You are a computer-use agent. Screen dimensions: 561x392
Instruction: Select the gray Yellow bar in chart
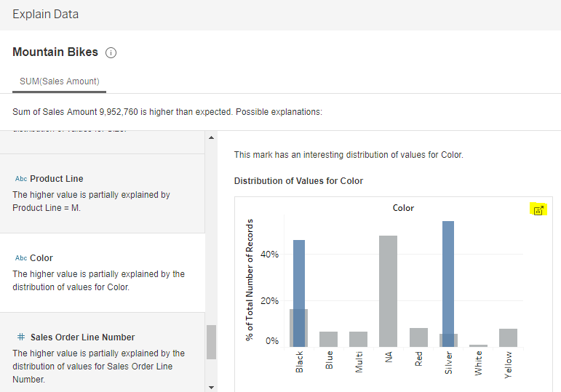pyautogui.click(x=508, y=337)
